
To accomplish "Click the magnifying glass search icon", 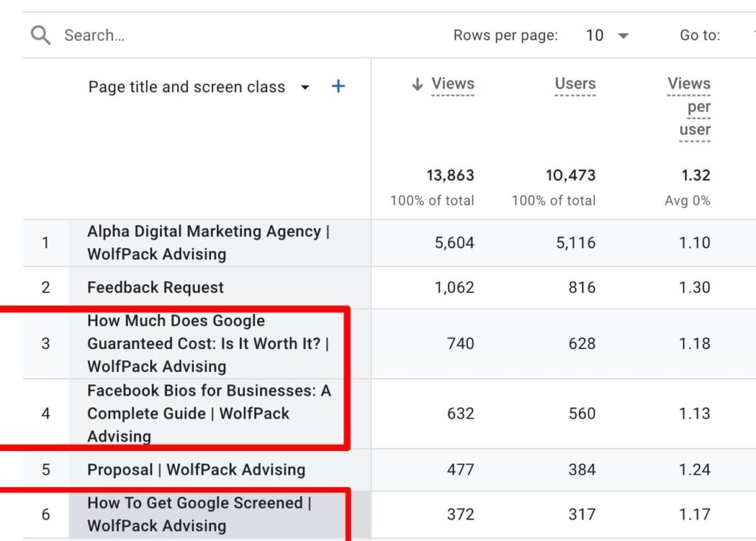I will coord(41,35).
